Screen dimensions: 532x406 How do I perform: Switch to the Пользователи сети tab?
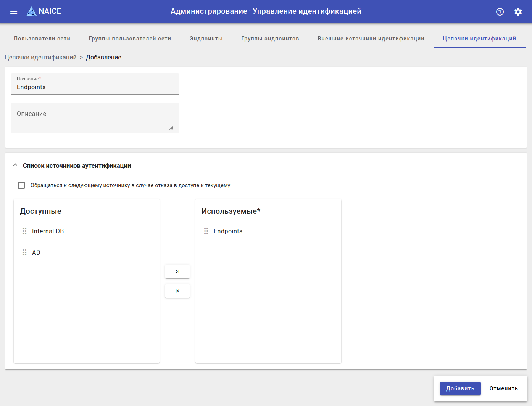tap(42, 39)
